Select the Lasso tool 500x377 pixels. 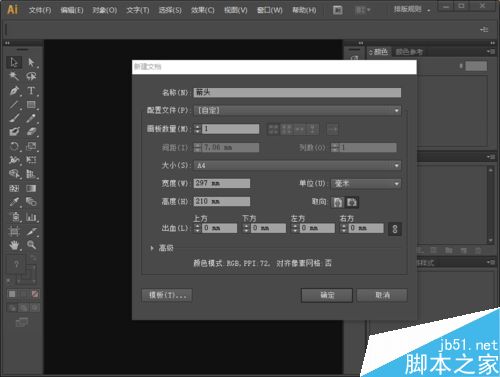click(31, 76)
